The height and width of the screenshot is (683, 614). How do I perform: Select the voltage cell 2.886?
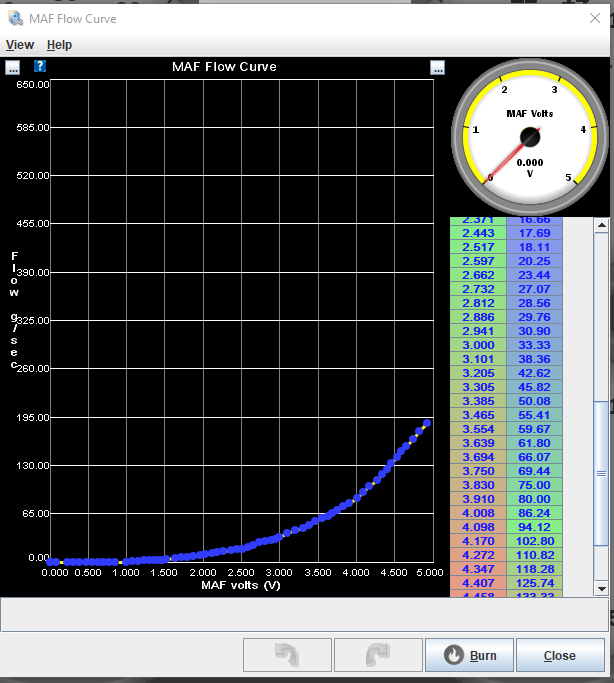pos(478,317)
